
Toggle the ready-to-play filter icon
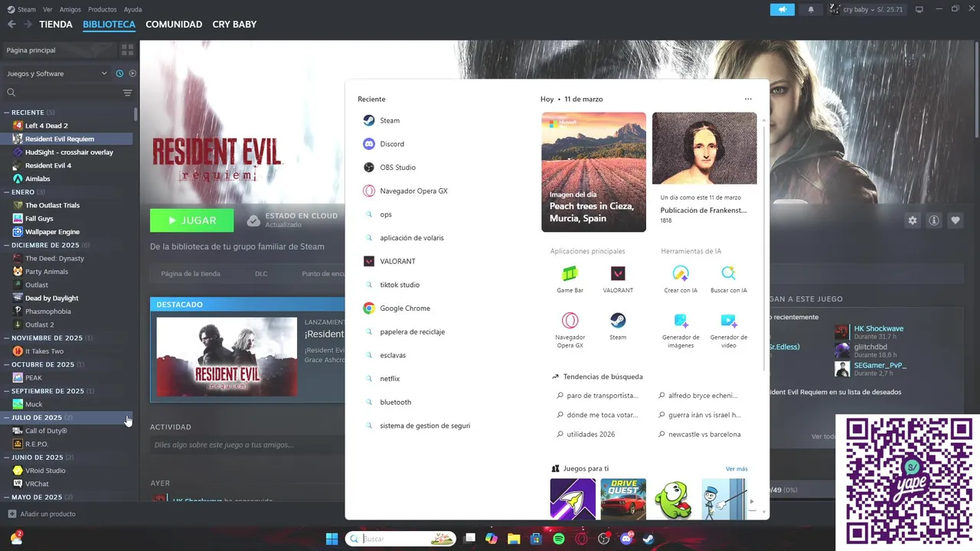coord(132,73)
